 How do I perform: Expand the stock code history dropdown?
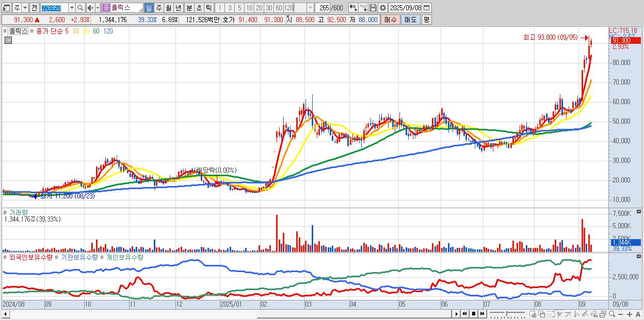coord(72,8)
